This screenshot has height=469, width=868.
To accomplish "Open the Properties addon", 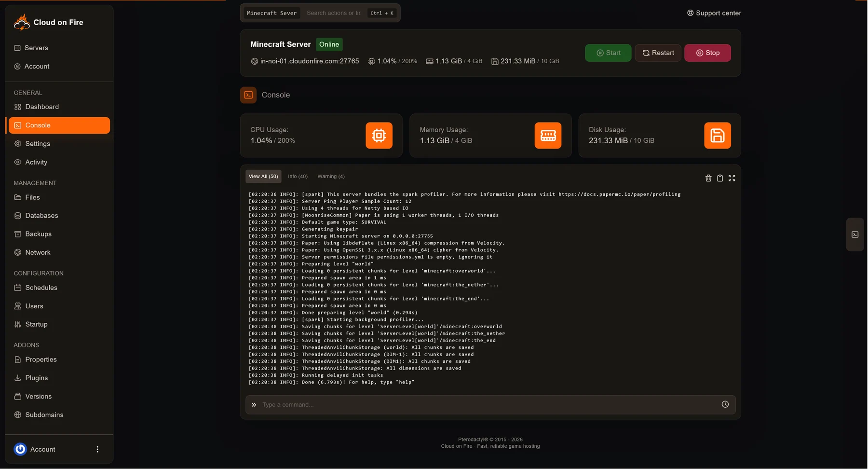I will [59, 359].
